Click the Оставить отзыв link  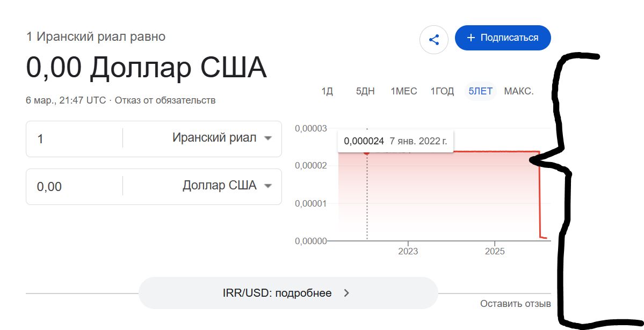coord(515,304)
